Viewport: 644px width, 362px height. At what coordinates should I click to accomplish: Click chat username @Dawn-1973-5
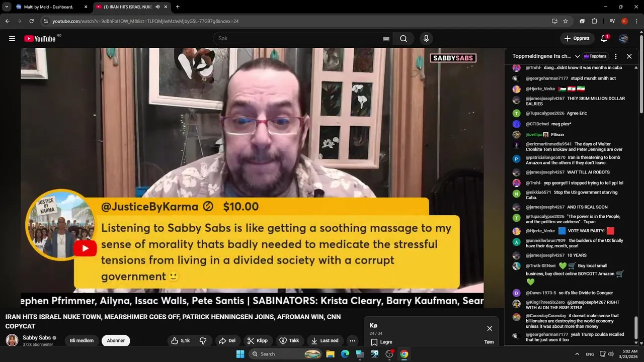(541, 293)
